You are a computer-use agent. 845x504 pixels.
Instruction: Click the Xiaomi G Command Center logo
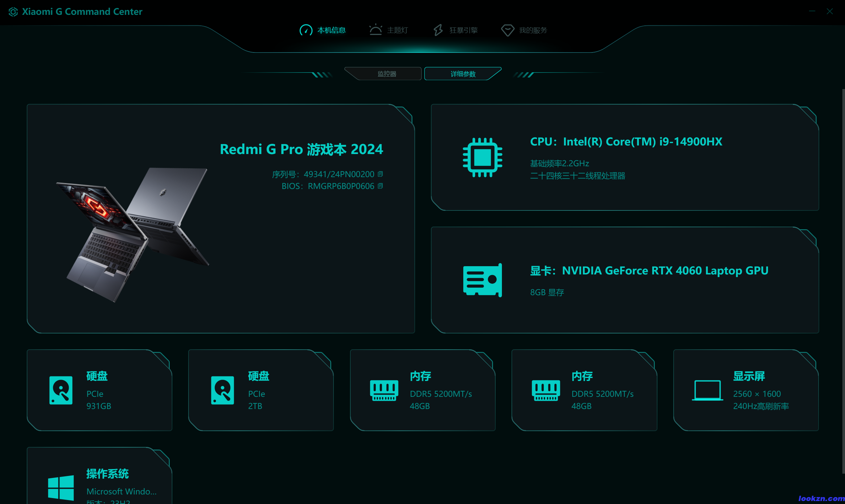[13, 12]
